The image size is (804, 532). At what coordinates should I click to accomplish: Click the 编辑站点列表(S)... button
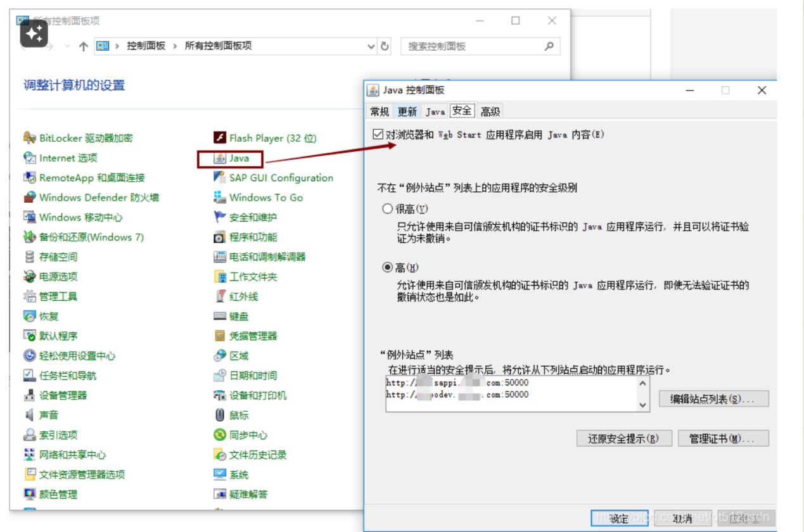[713, 399]
